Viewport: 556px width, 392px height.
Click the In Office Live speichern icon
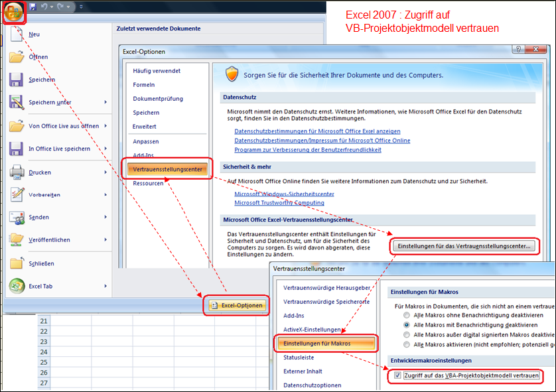(x=16, y=149)
